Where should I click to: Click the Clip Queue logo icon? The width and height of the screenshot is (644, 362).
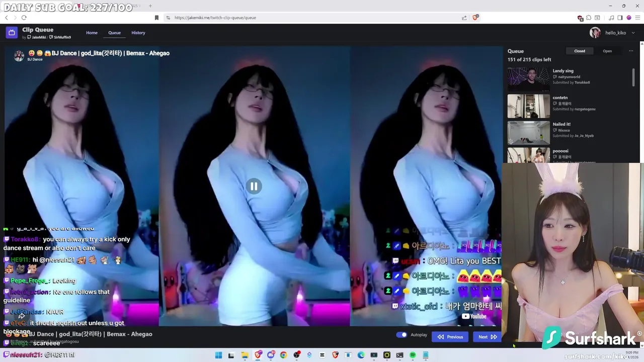[x=12, y=33]
